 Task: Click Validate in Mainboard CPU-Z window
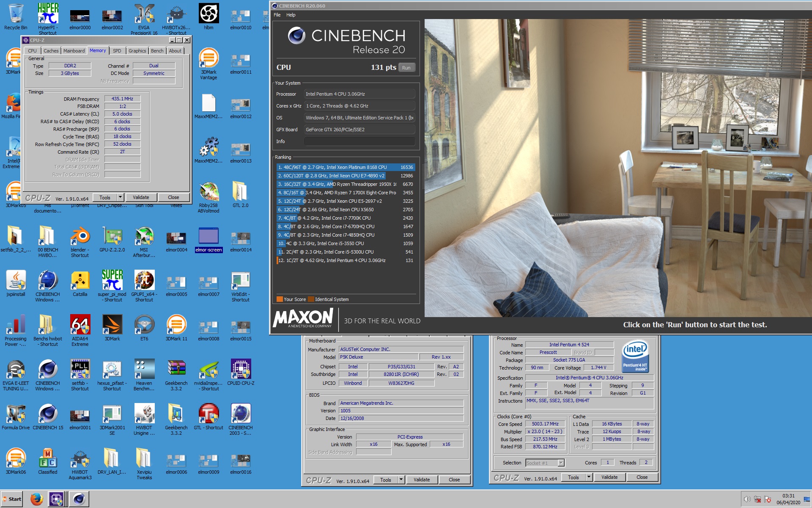[422, 480]
